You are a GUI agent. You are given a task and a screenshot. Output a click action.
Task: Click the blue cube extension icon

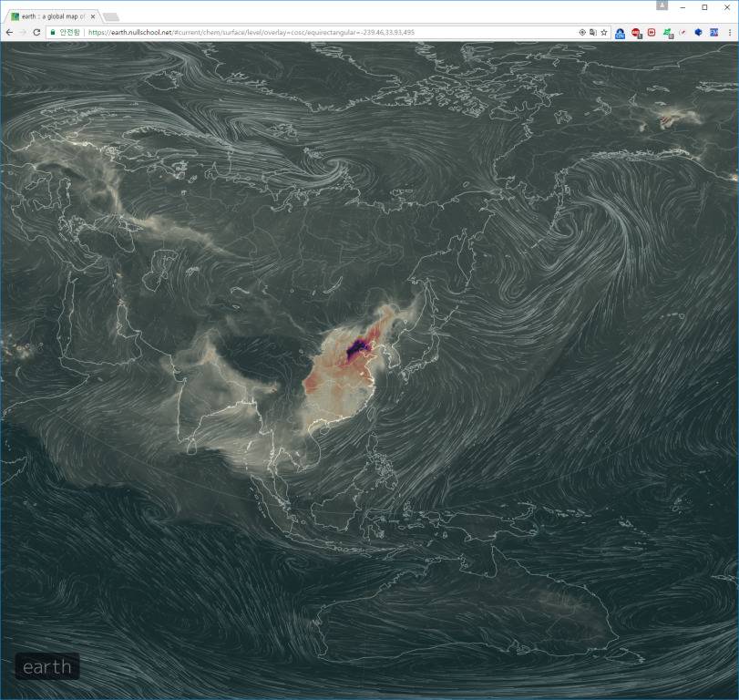[x=699, y=32]
